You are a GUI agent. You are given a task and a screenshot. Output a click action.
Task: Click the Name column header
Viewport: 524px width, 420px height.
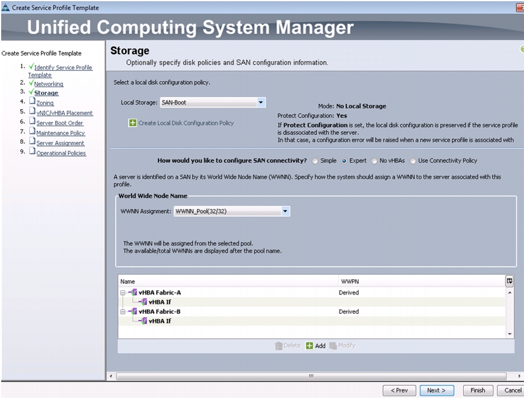point(228,282)
